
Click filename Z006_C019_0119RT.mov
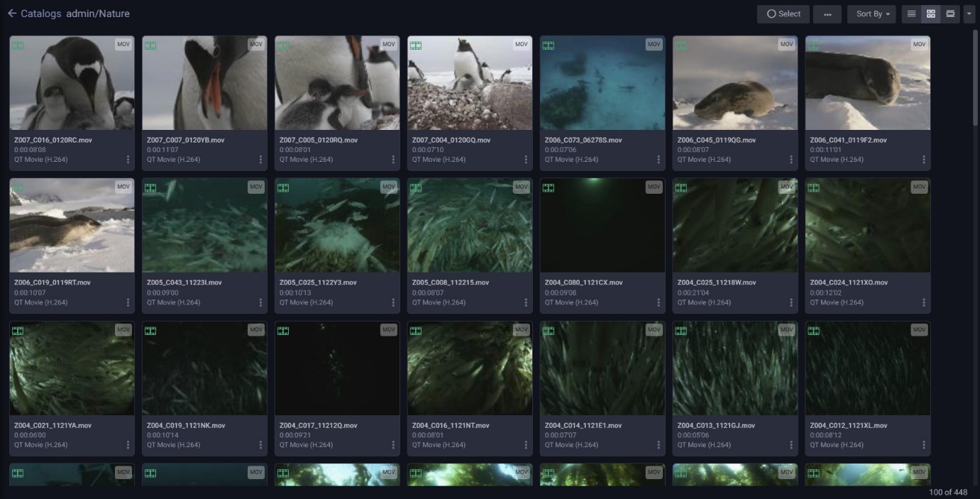(53, 283)
